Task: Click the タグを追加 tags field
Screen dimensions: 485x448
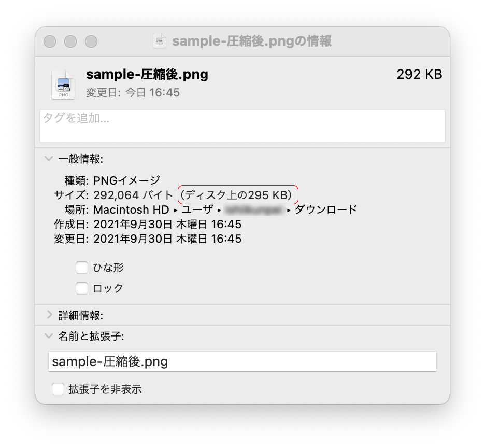Action: coord(243,126)
